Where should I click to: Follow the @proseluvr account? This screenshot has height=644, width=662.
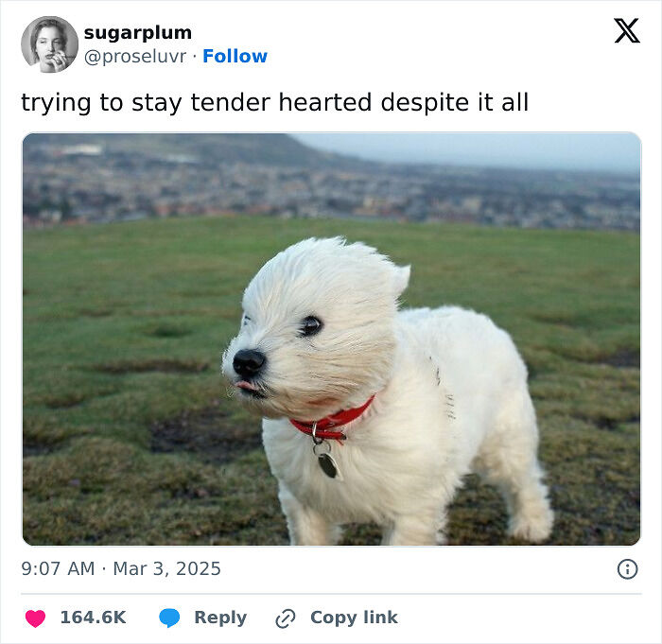[235, 56]
